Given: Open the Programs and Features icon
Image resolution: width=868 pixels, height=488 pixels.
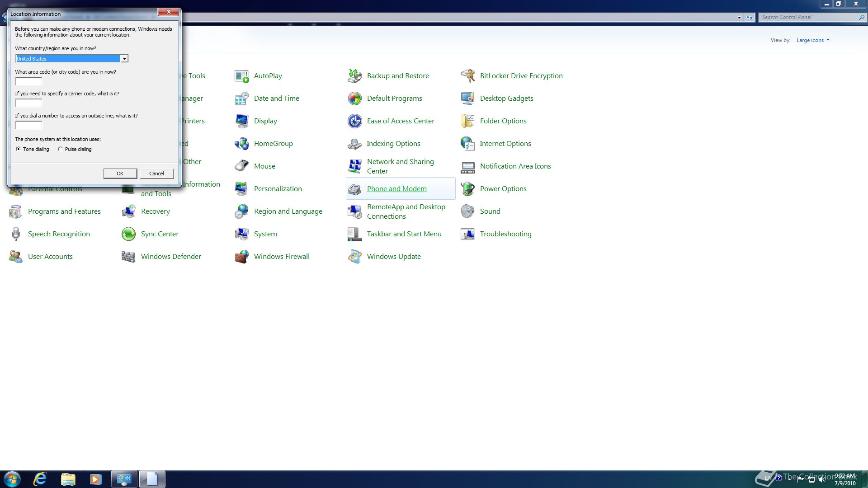Looking at the screenshot, I should pyautogui.click(x=15, y=211).
